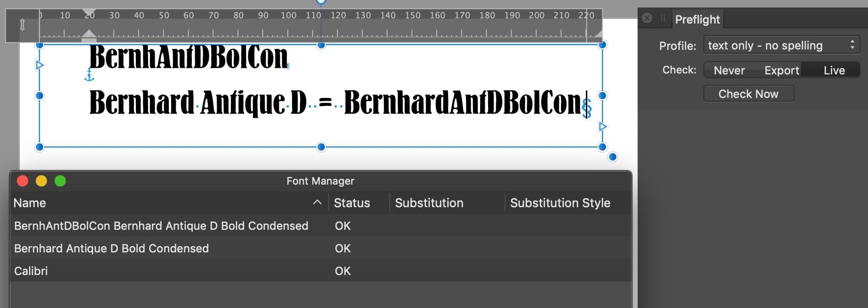
Task: Click the left indent marker on the text ruler
Action: 89,33
